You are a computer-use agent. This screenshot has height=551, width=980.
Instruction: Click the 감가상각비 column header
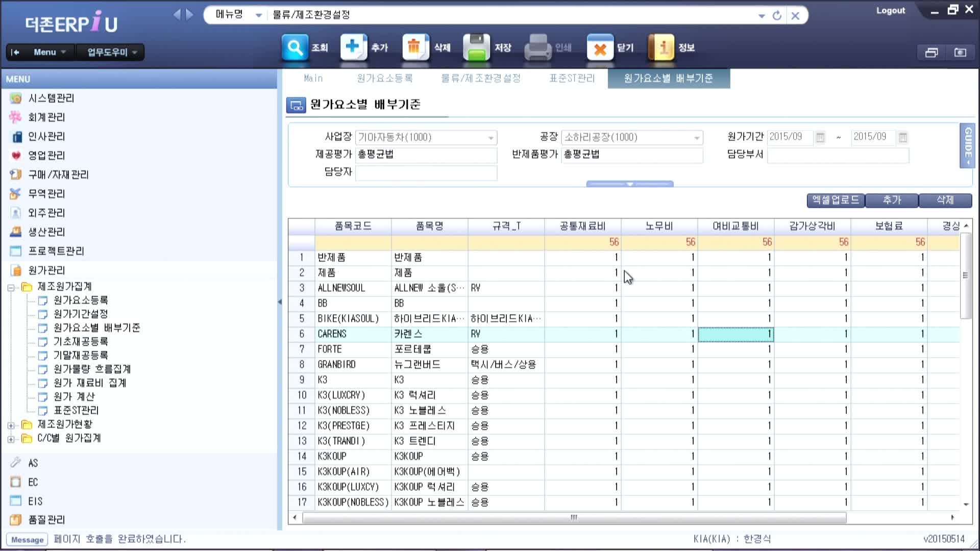coord(813,226)
